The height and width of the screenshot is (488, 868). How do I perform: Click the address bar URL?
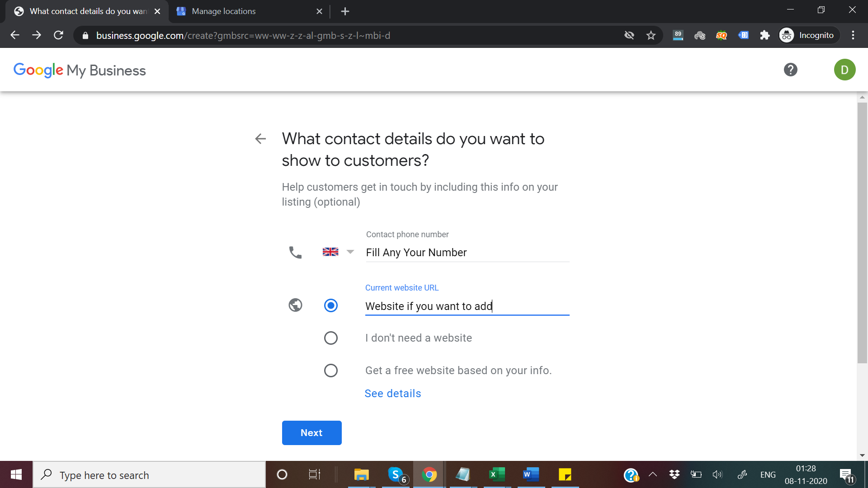(243, 35)
